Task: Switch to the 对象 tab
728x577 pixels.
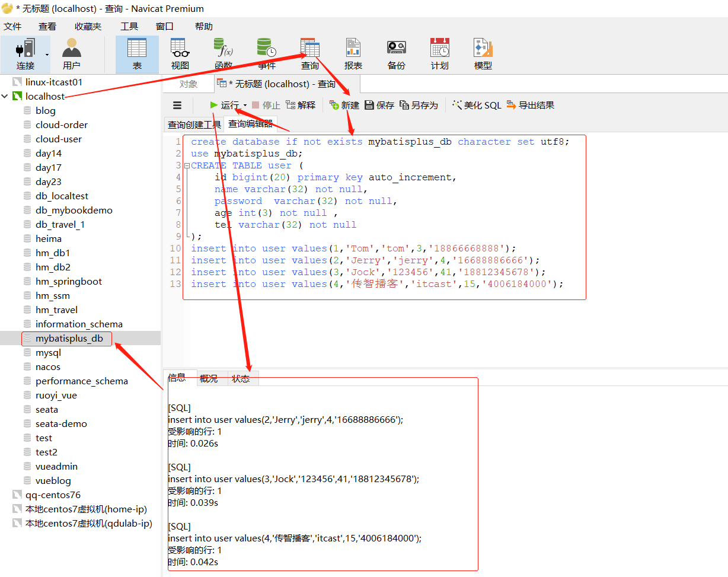Action: pyautogui.click(x=189, y=84)
